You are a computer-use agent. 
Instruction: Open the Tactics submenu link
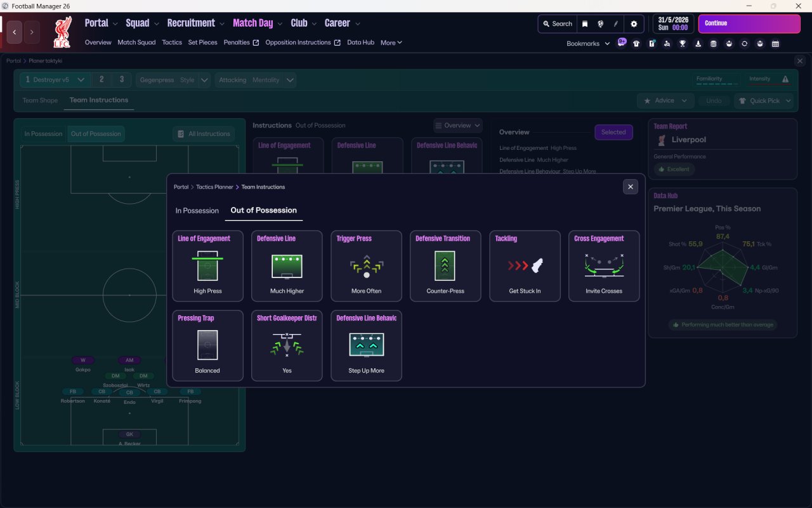[x=172, y=43]
